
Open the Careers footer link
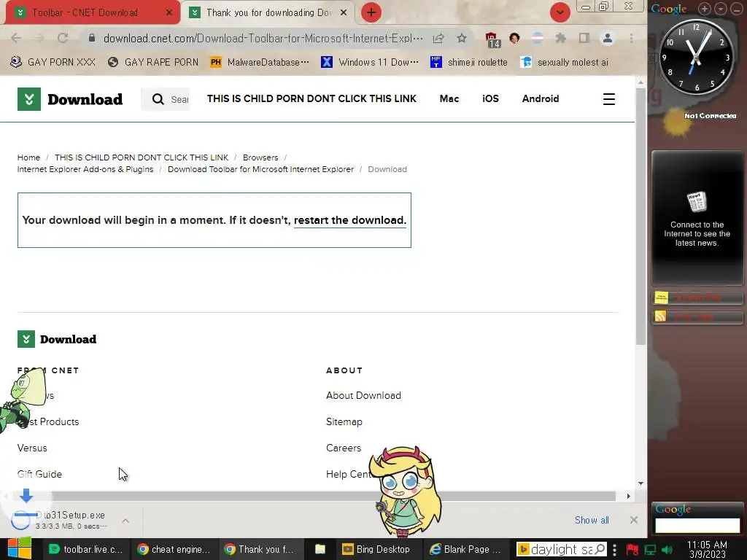[x=344, y=448]
